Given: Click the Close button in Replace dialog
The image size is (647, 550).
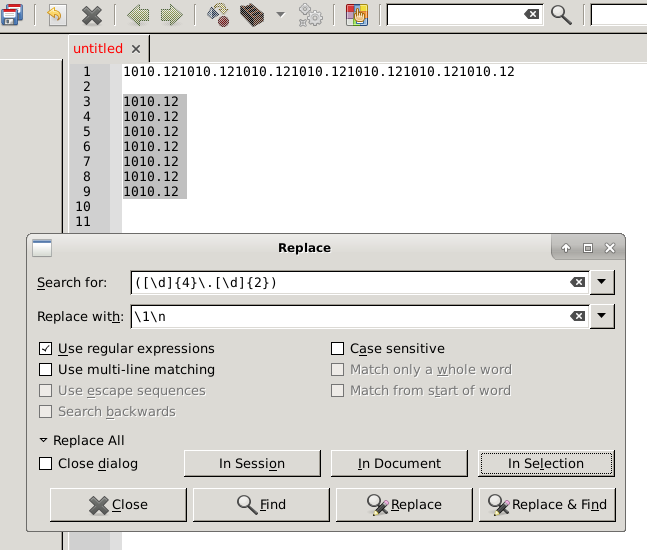Looking at the screenshot, I should point(118,505).
